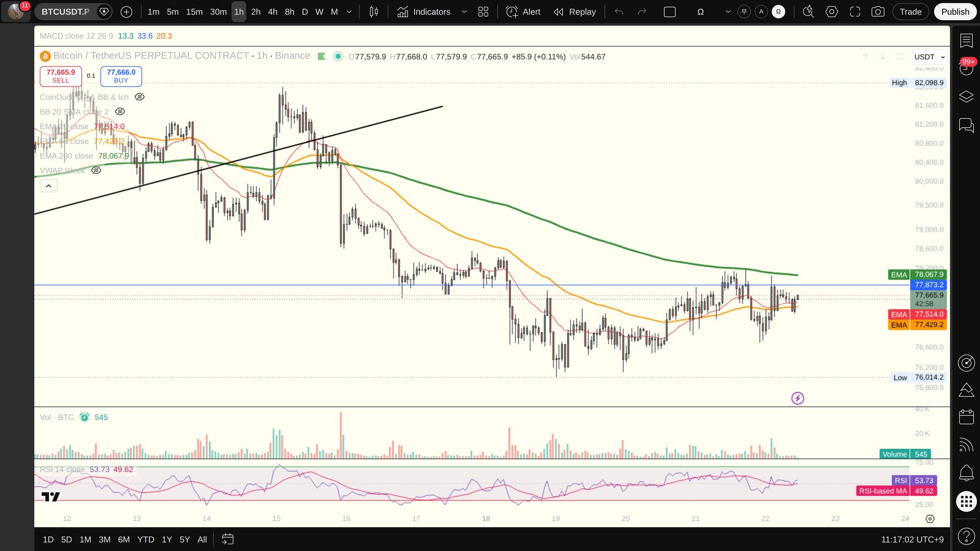The image size is (980, 551).
Task: Add a compare symbol with plus icon
Action: (x=126, y=12)
